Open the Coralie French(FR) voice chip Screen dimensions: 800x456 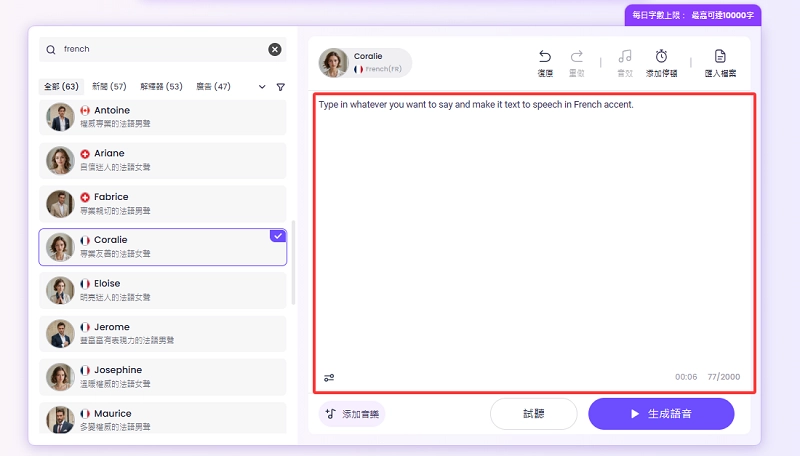point(365,63)
